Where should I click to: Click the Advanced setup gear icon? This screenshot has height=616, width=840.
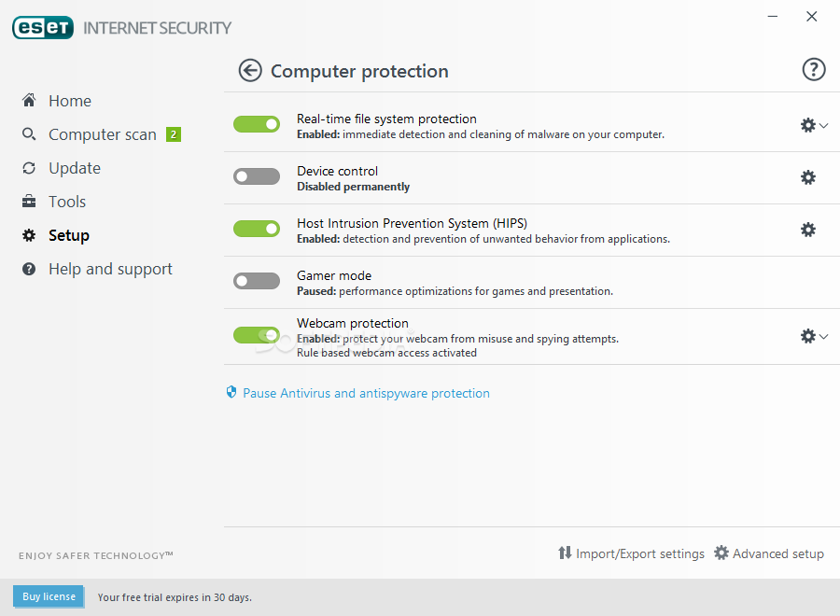click(x=721, y=553)
